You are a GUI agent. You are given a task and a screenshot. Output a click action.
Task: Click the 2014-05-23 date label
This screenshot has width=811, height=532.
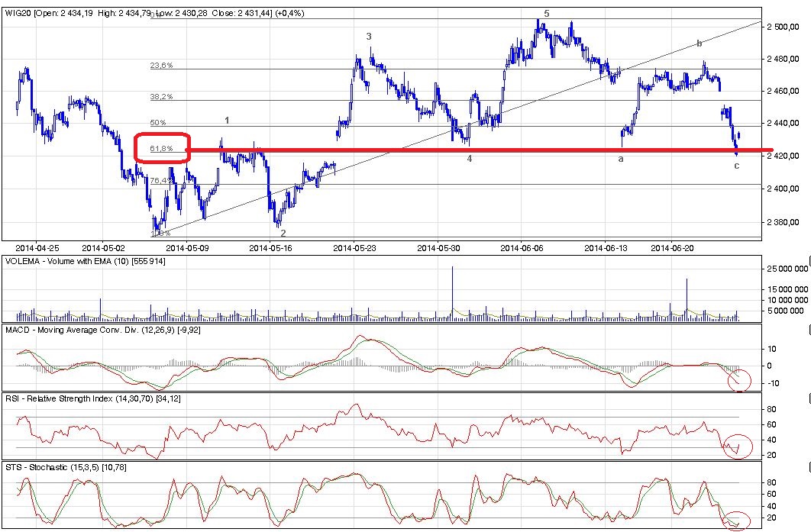354,248
